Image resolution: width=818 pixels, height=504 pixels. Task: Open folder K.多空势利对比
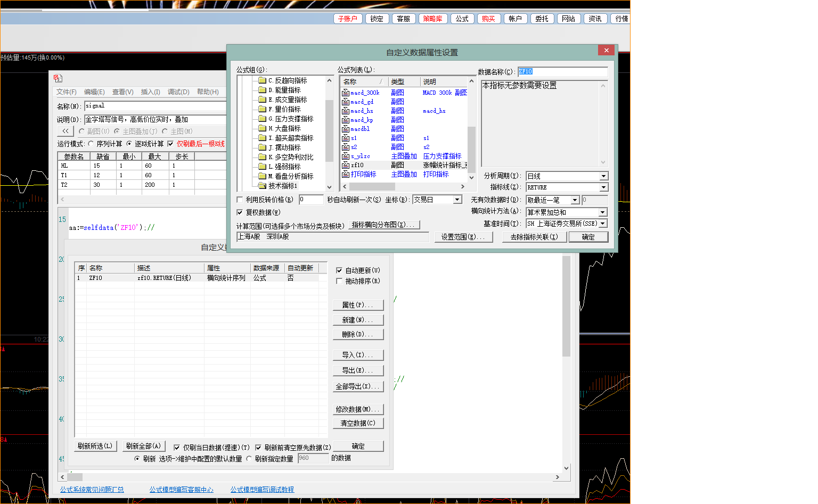point(262,157)
